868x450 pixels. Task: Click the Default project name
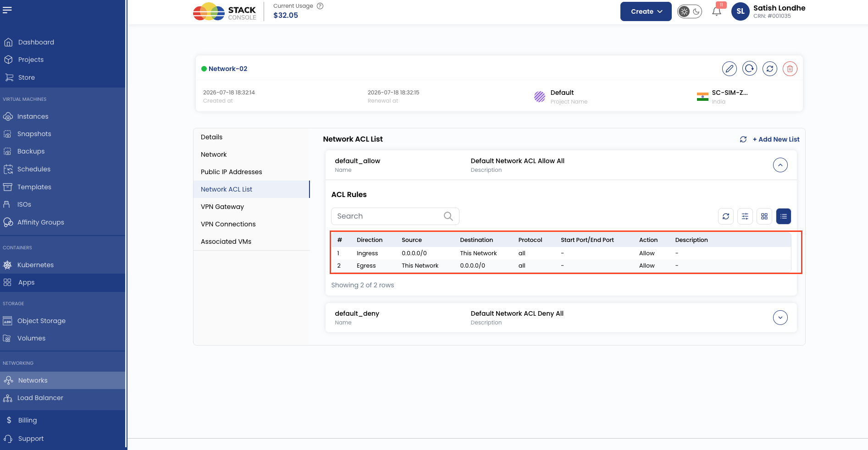tap(562, 93)
